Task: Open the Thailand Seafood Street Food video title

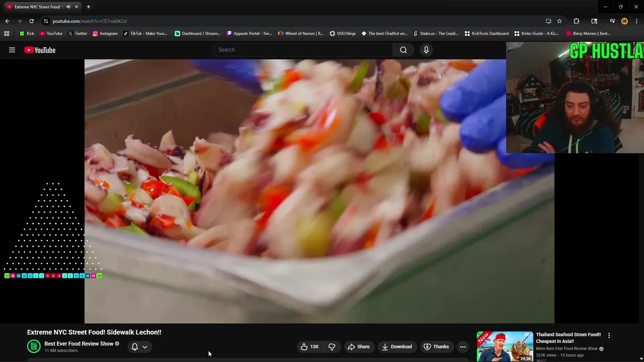Action: click(569, 338)
